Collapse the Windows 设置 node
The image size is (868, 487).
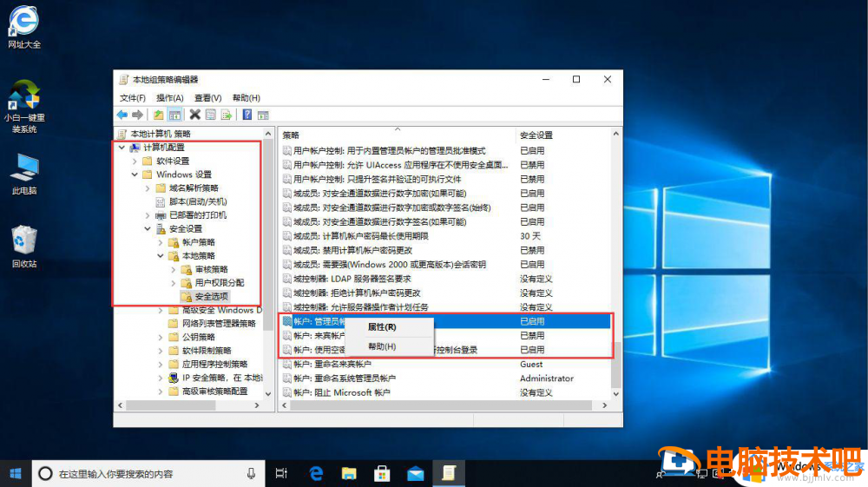[135, 174]
